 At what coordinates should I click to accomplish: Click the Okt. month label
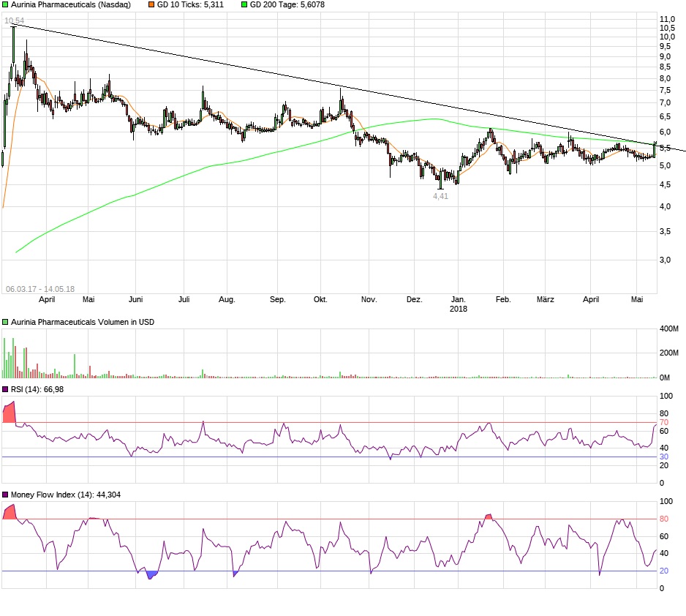(321, 299)
